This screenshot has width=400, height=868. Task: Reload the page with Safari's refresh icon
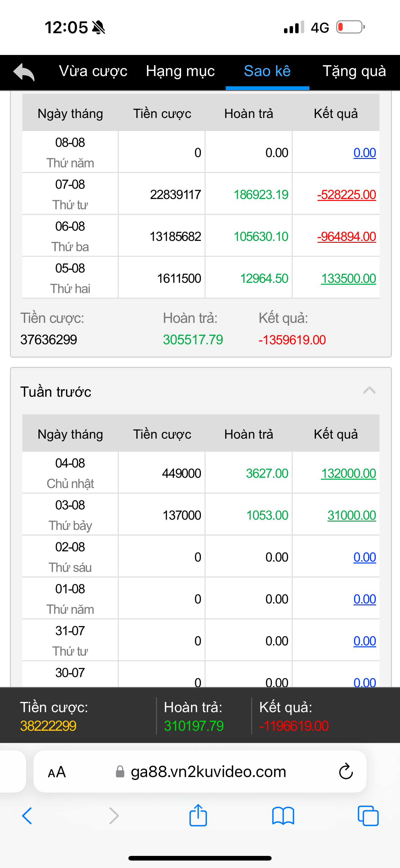[x=345, y=771]
